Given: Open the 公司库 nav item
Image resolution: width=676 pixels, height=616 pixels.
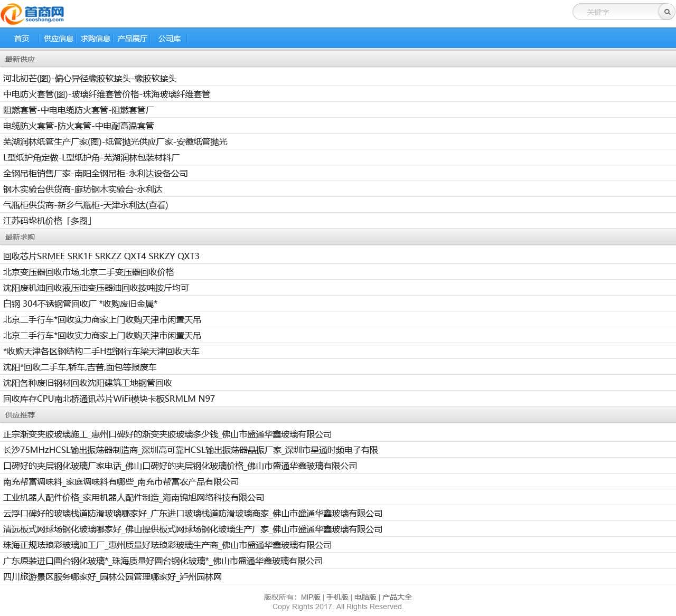Looking at the screenshot, I should point(170,39).
